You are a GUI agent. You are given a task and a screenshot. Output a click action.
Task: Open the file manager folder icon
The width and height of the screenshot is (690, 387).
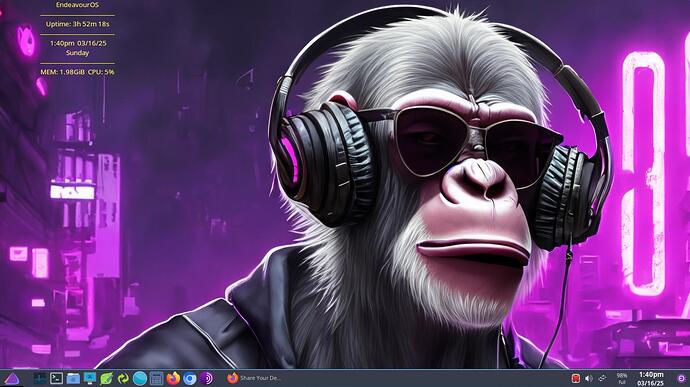[x=73, y=378]
